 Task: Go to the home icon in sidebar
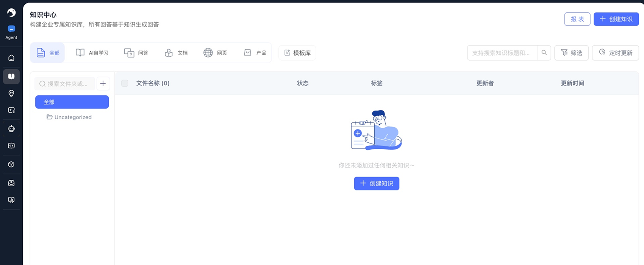(x=11, y=58)
